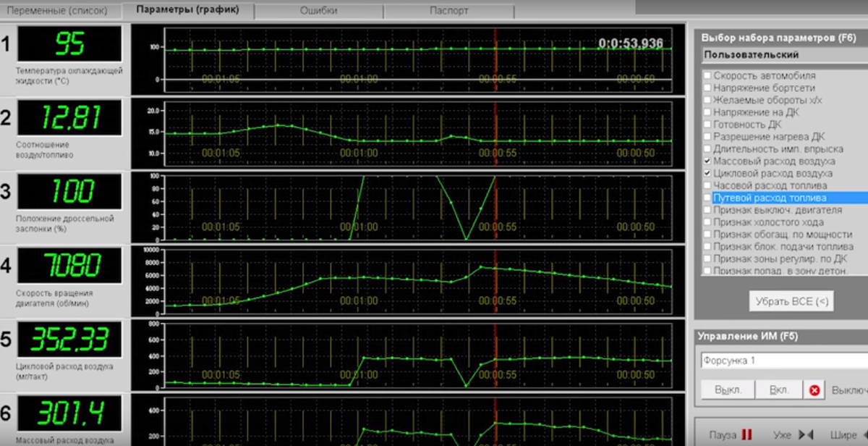Click the 'Соотношение воздух/топливо' label
Viewport: 868px width, 446px height.
[45, 150]
